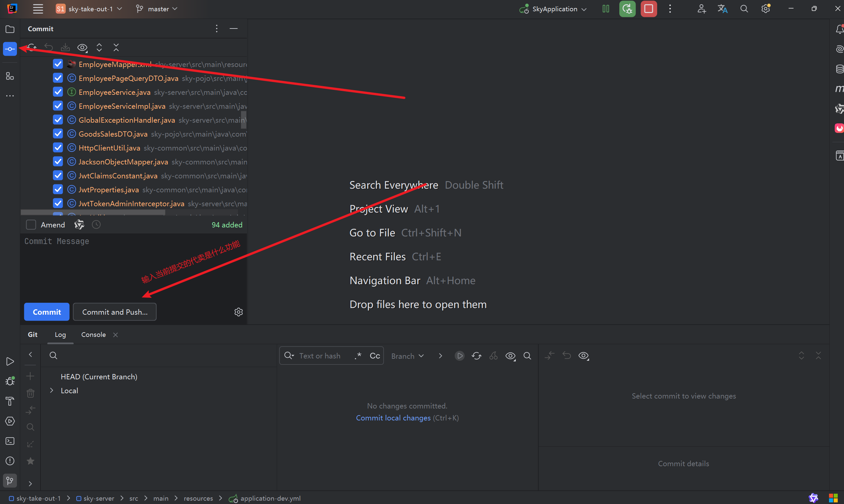
Task: Toggle the Amend checkbox
Action: 31,225
